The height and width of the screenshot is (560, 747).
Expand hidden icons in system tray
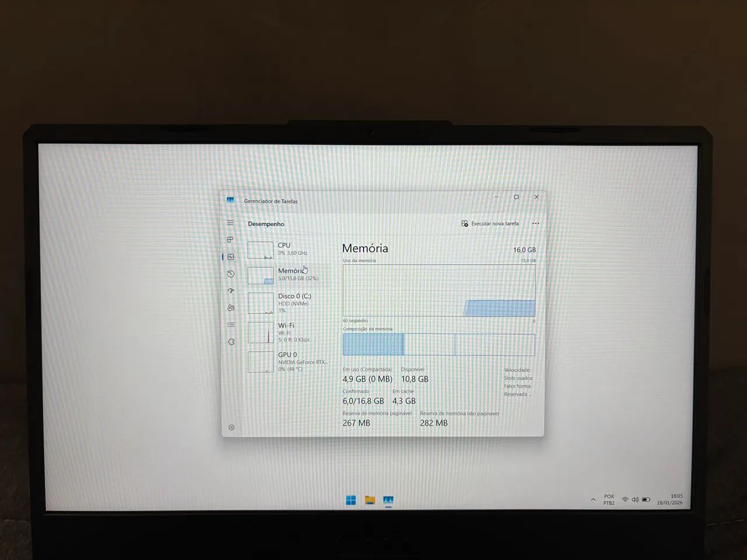[x=592, y=499]
